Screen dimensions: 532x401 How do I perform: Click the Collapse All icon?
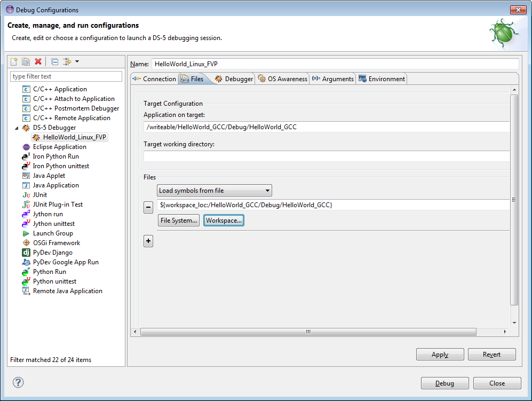point(54,61)
